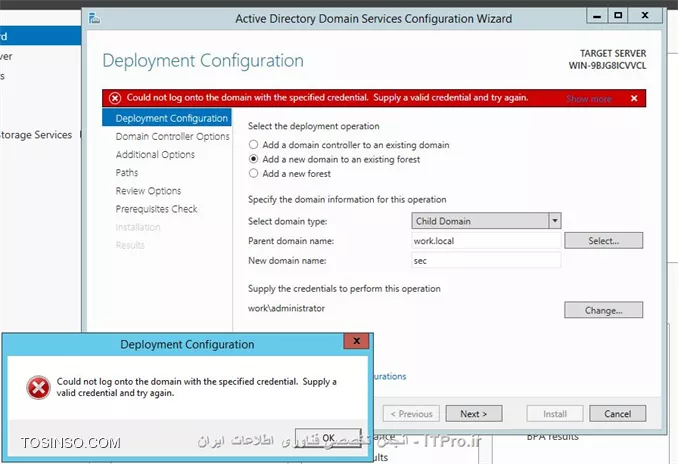678x464 pixels.
Task: Go to the Prerequisites Check step
Action: coord(156,209)
